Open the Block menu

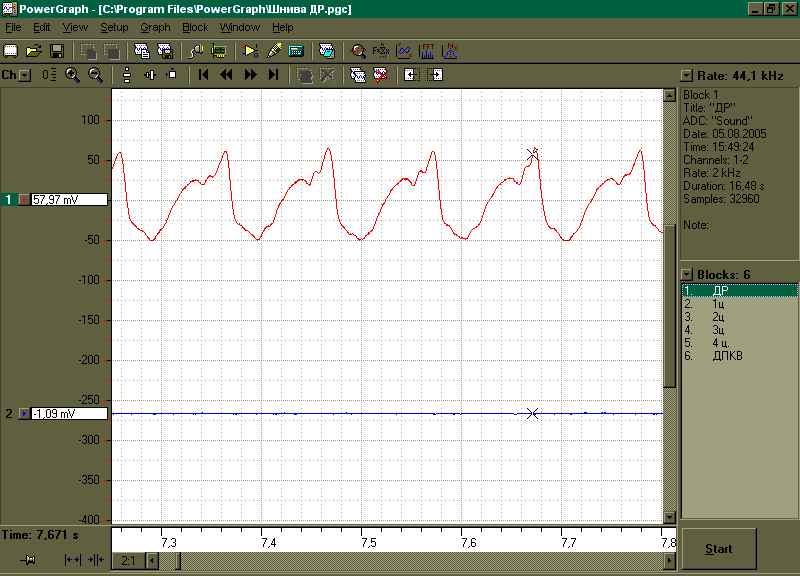point(195,28)
